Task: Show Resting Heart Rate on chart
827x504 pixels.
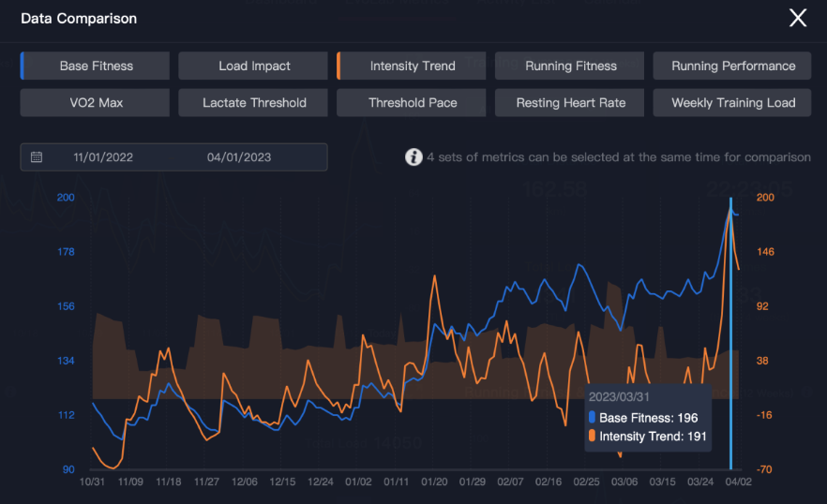Action: [x=570, y=102]
